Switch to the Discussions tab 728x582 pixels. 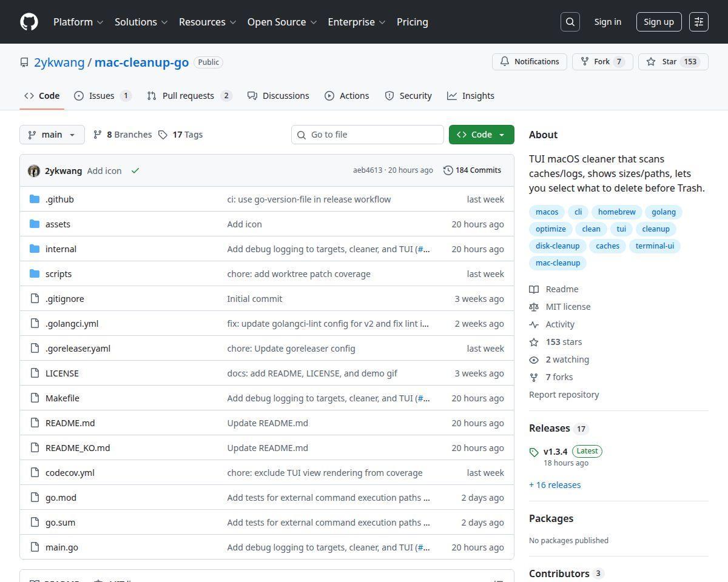278,96
